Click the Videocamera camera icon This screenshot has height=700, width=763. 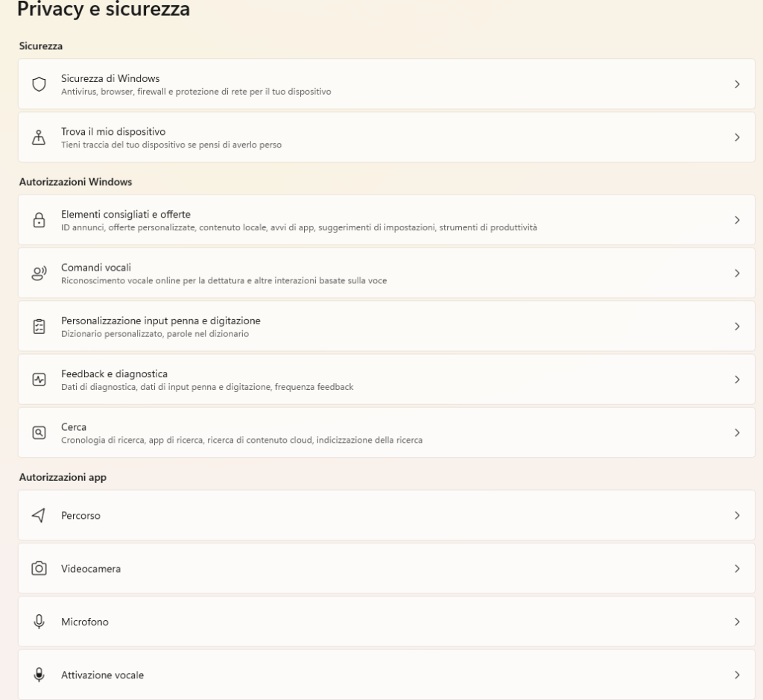[x=39, y=568]
